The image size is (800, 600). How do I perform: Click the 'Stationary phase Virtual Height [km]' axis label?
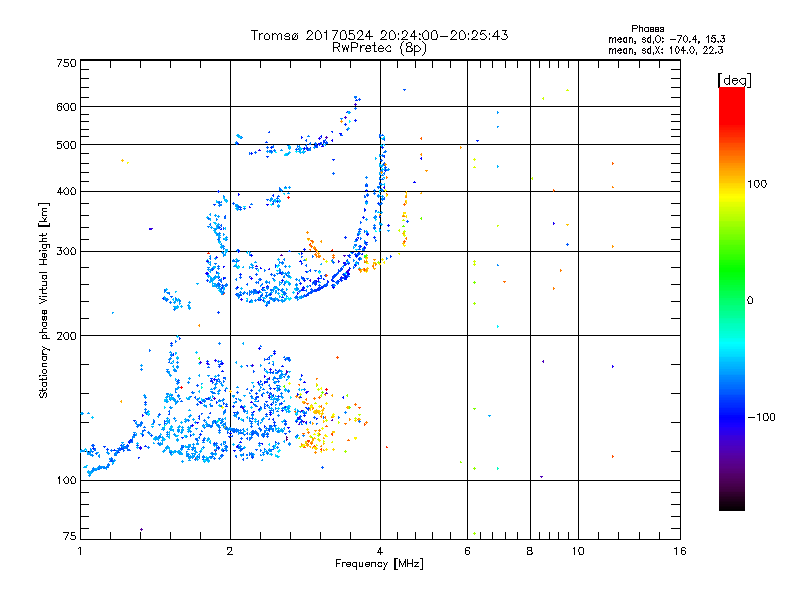pyautogui.click(x=44, y=300)
